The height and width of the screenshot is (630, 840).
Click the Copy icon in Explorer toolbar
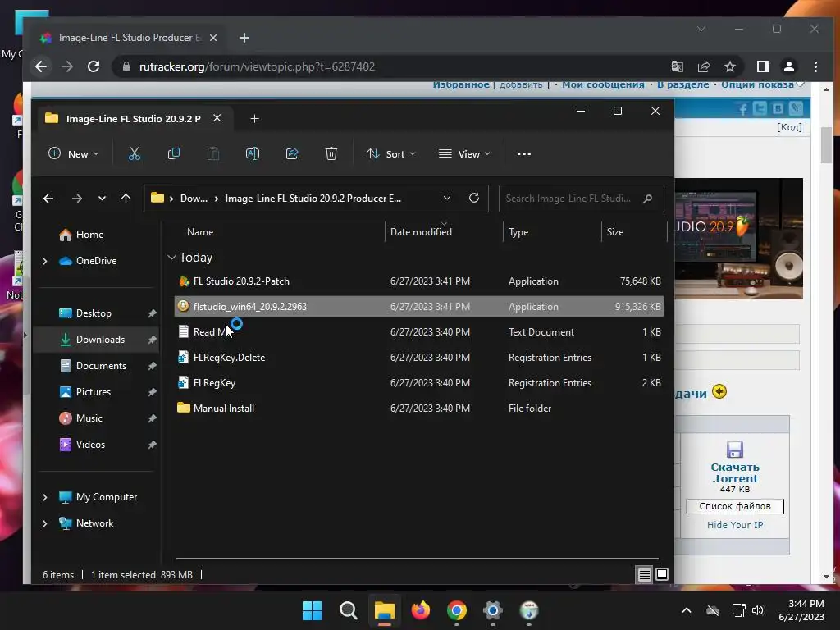[174, 153]
